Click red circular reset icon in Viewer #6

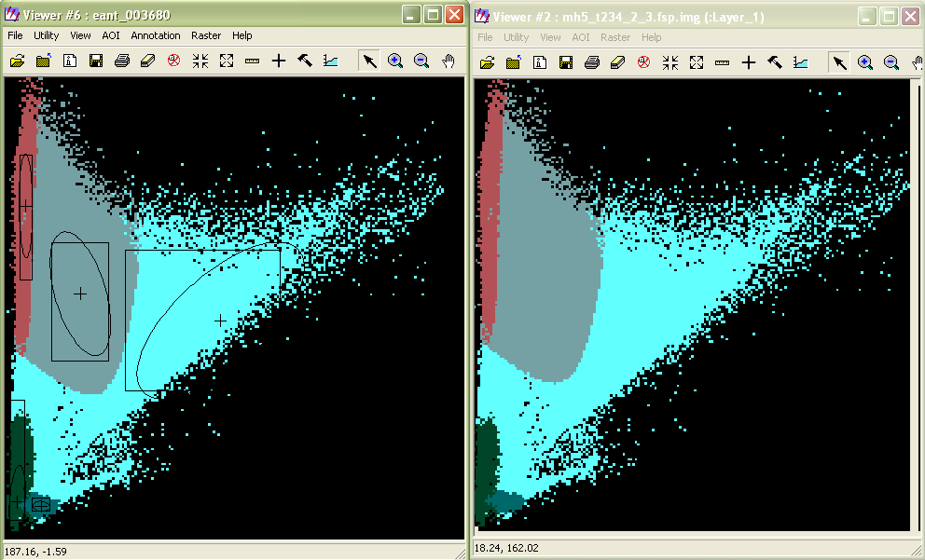click(x=173, y=61)
